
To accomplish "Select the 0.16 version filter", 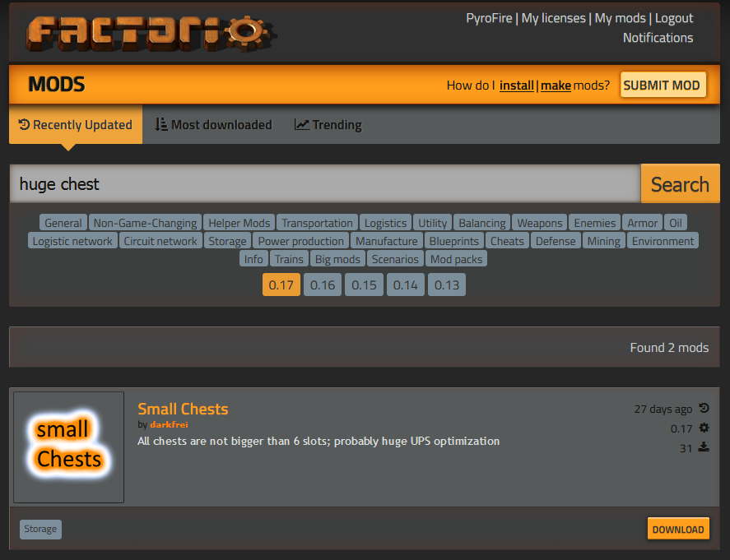I will tap(323, 285).
